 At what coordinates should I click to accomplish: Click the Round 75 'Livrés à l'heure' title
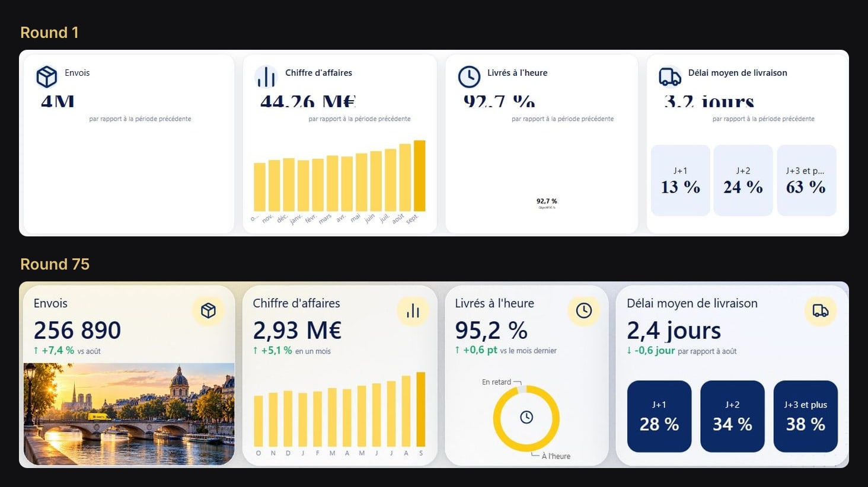click(494, 303)
